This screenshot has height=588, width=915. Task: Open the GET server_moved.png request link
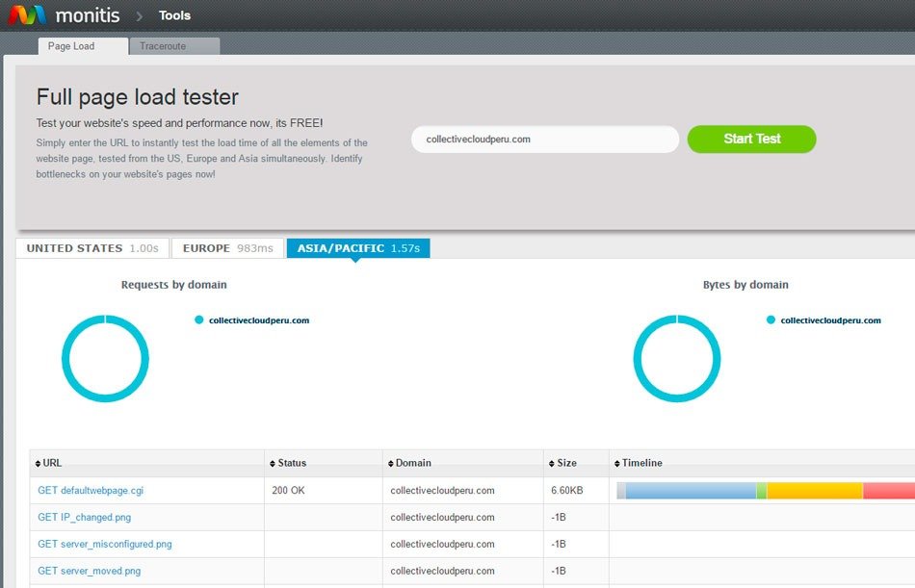(x=90, y=571)
